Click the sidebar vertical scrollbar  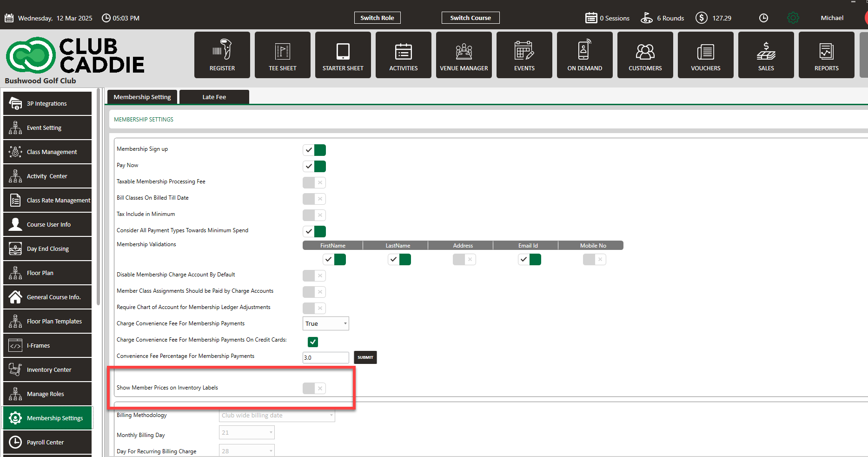[x=99, y=198]
